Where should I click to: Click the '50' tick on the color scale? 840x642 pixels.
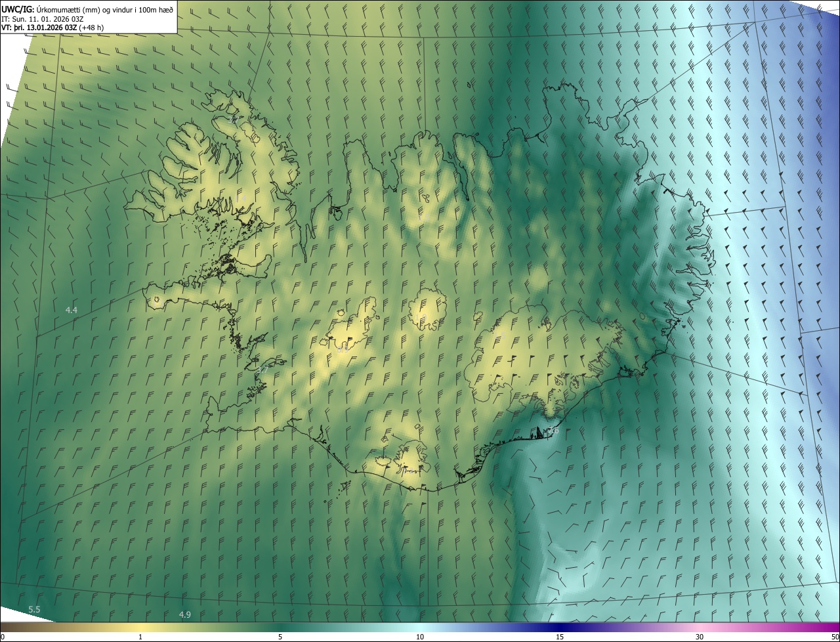click(x=835, y=637)
